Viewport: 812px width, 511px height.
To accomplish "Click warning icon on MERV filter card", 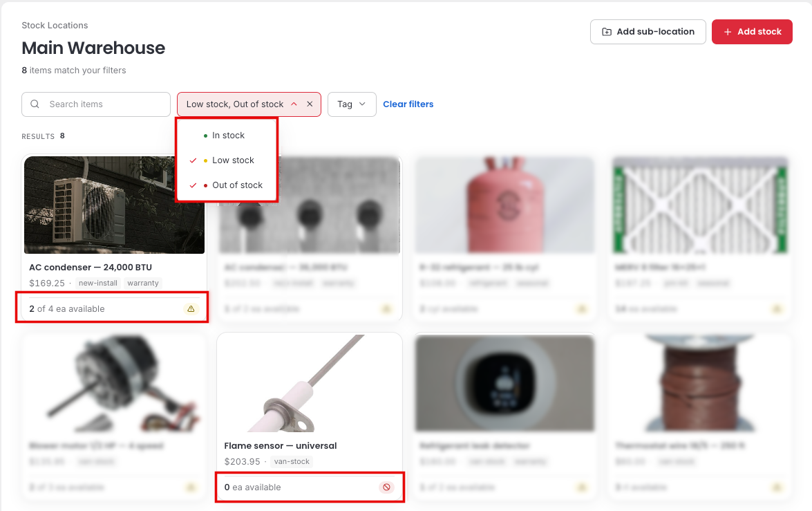I will pyautogui.click(x=777, y=309).
